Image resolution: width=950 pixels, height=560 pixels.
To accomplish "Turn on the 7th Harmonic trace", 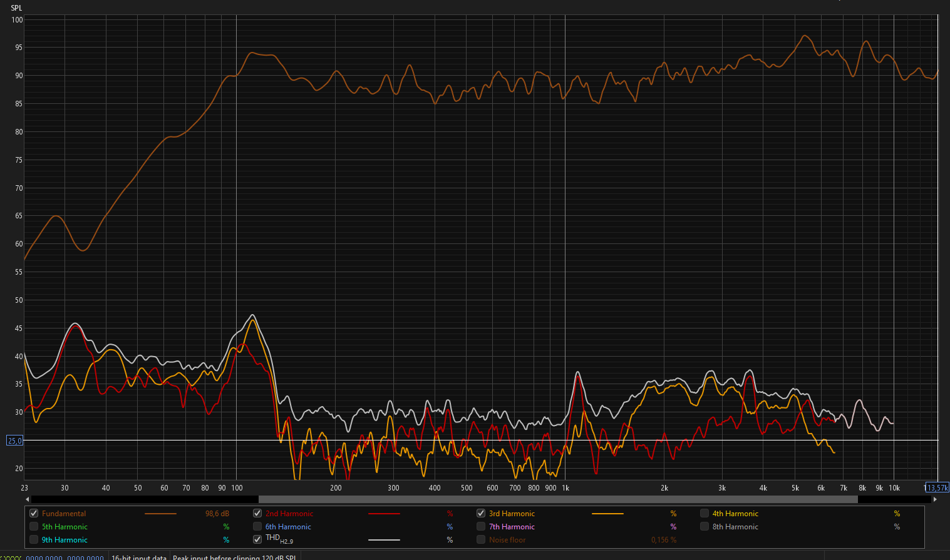I will [481, 526].
